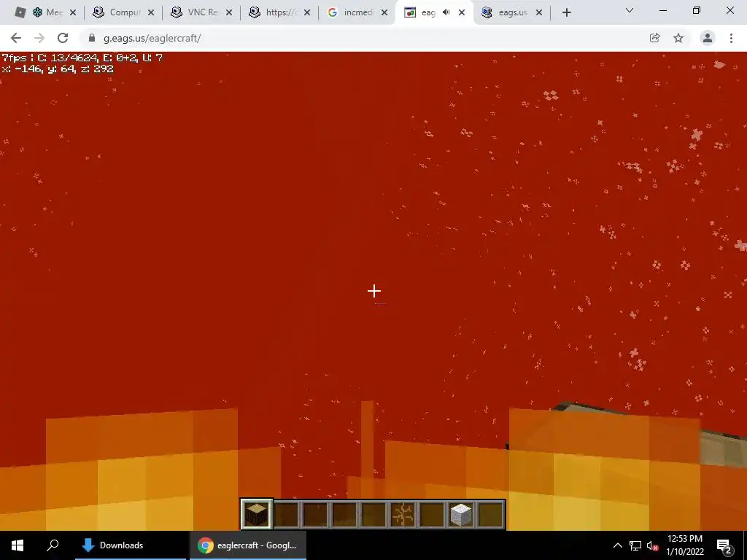Select the wood log block in hotbar

pyautogui.click(x=257, y=514)
